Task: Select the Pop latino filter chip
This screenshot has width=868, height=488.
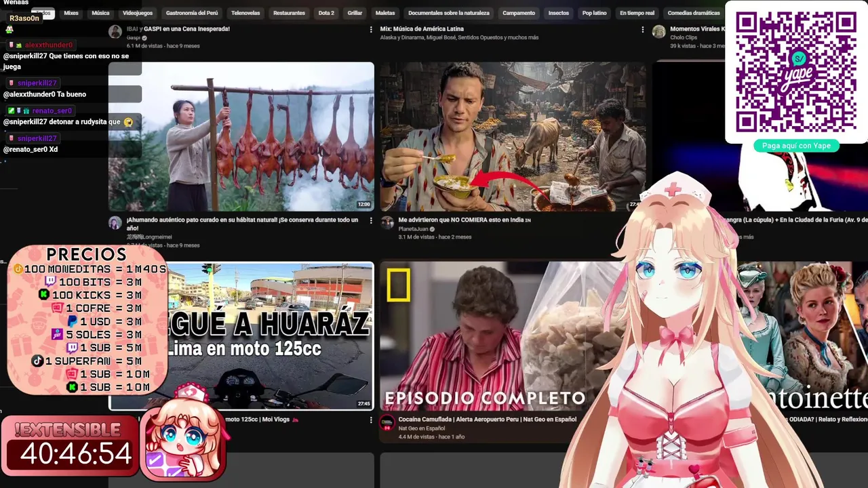Action: click(595, 13)
